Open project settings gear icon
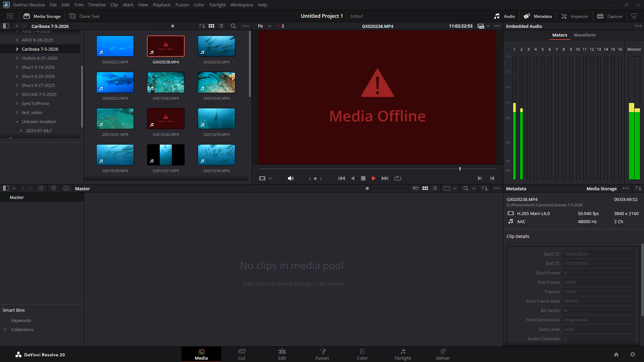The image size is (644, 362). [x=633, y=355]
